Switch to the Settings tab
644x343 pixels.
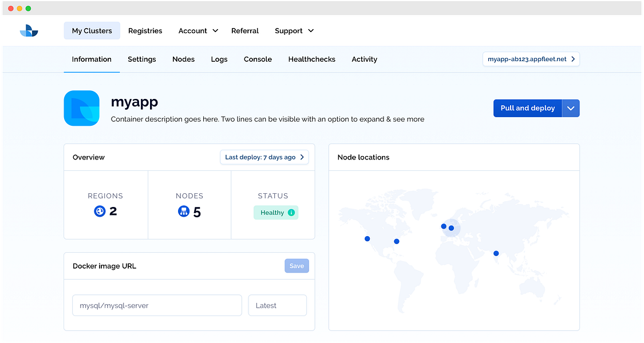click(x=142, y=59)
